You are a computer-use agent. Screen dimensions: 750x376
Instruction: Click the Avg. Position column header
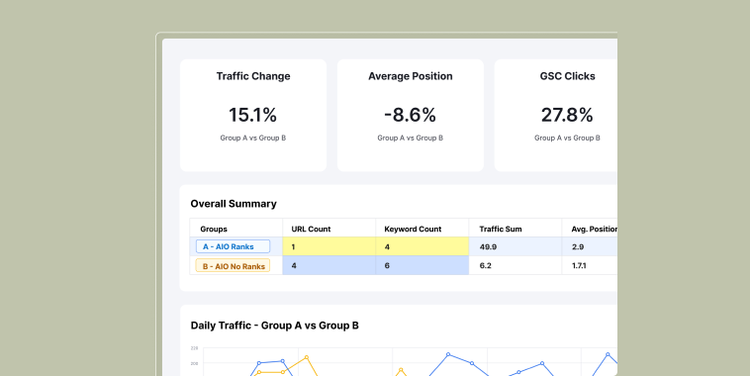tap(594, 229)
